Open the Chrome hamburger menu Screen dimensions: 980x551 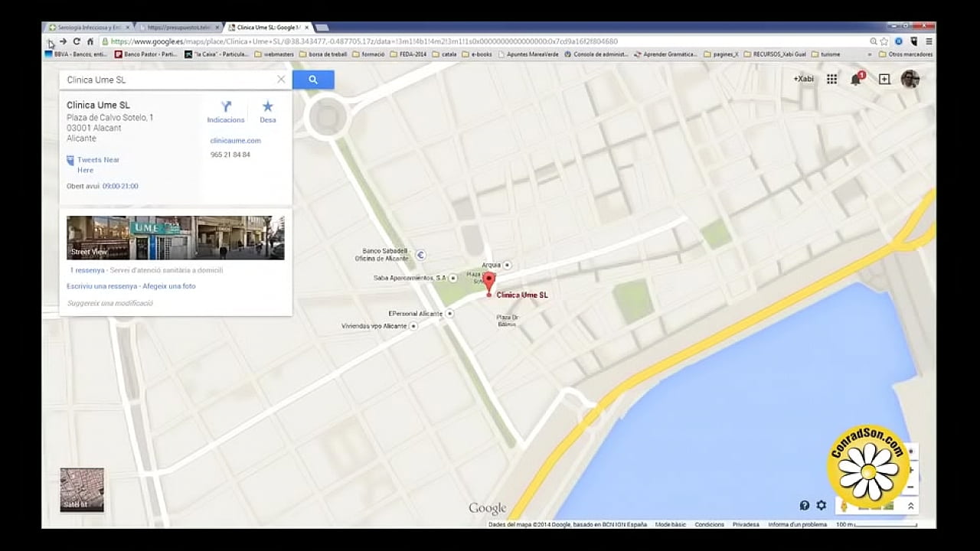929,41
